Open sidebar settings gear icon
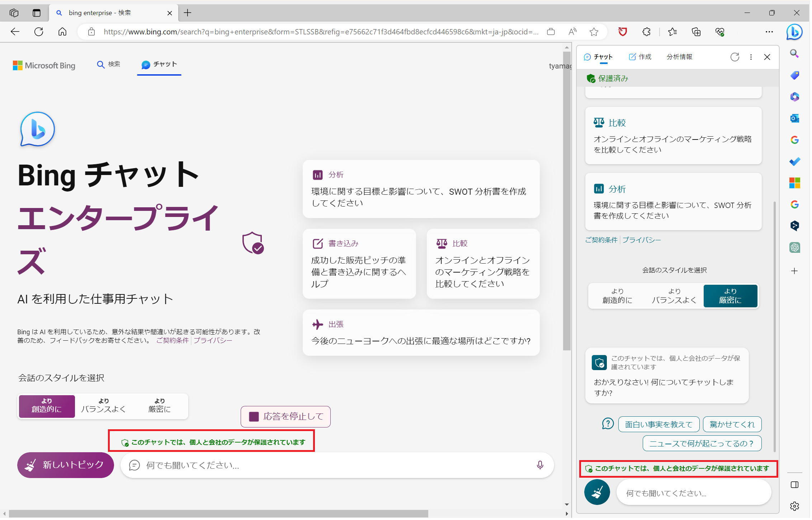812x520 pixels. pos(794,506)
